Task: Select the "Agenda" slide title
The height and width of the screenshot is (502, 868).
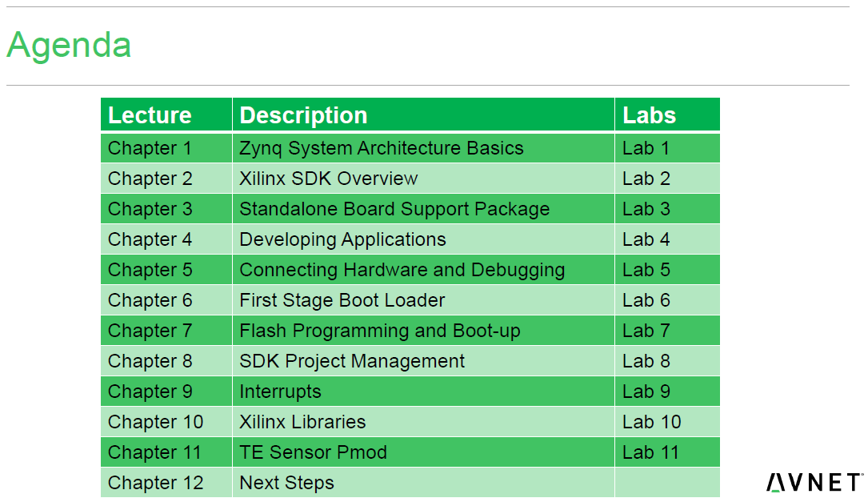Action: pyautogui.click(x=69, y=45)
